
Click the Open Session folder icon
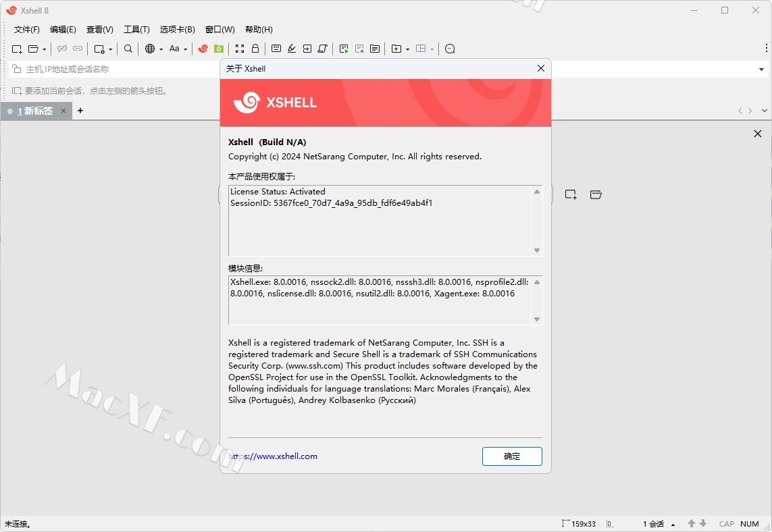tap(34, 49)
